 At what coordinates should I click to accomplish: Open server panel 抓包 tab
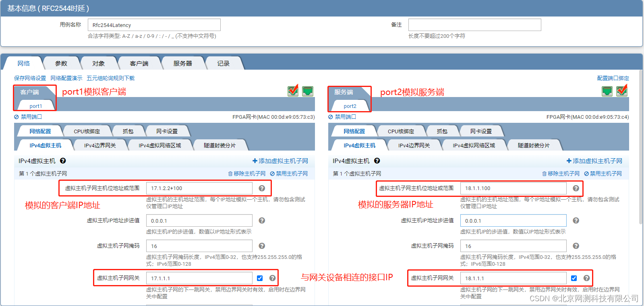442,131
